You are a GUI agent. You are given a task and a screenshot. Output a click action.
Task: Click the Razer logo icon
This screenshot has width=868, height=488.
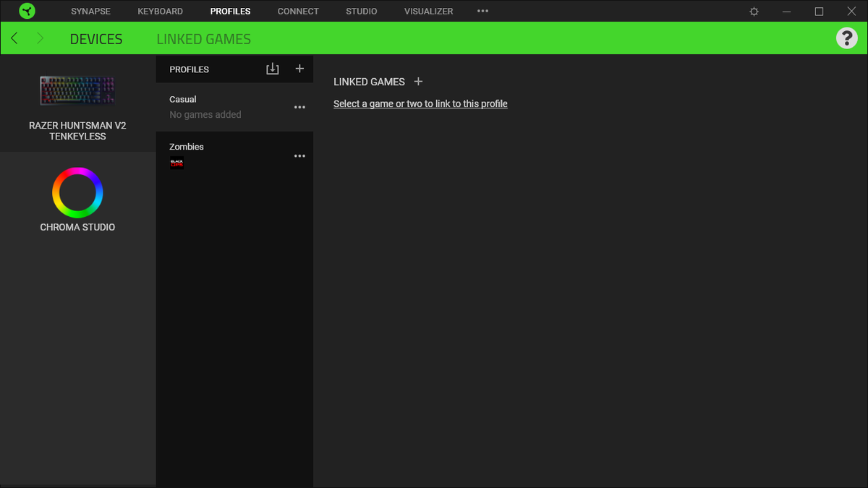coord(27,11)
